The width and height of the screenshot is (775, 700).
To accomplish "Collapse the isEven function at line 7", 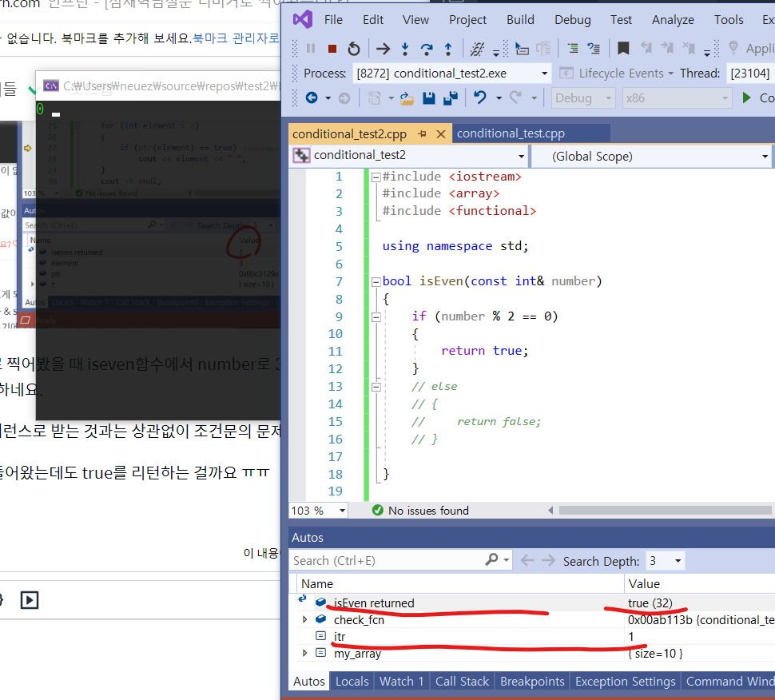I will click(x=376, y=282).
